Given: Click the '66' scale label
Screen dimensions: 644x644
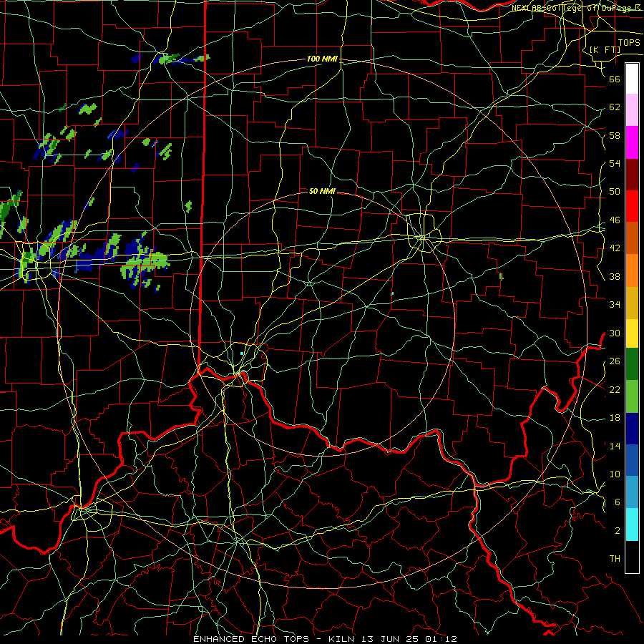Looking at the screenshot, I should point(615,79).
